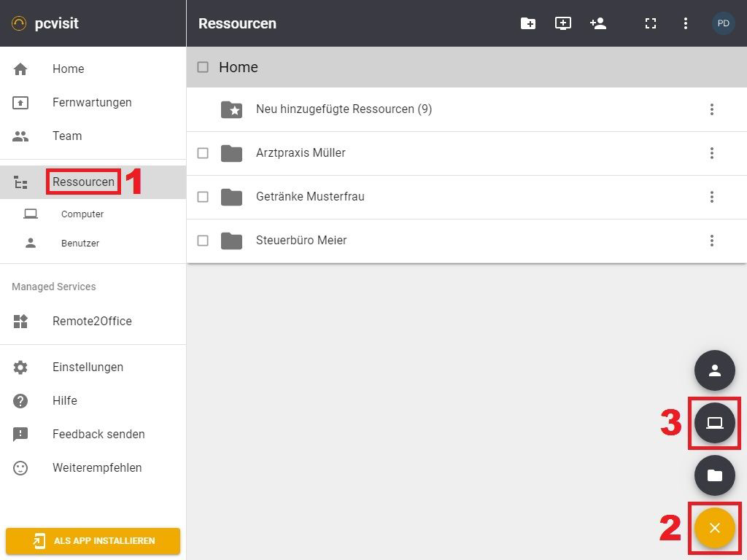
Task: Select Computer under Ressourcen
Action: pyautogui.click(x=82, y=214)
